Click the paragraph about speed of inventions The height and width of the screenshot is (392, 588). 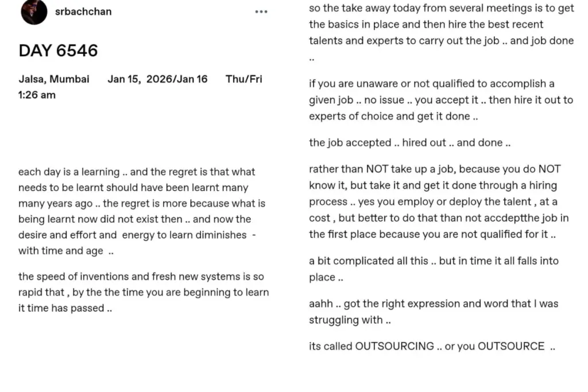point(144,292)
